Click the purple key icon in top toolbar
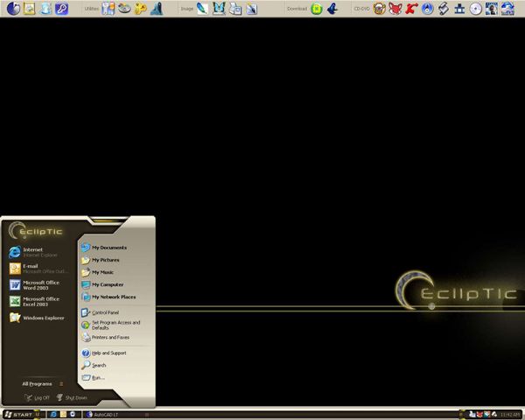Image resolution: width=525 pixels, height=420 pixels. pos(61,9)
